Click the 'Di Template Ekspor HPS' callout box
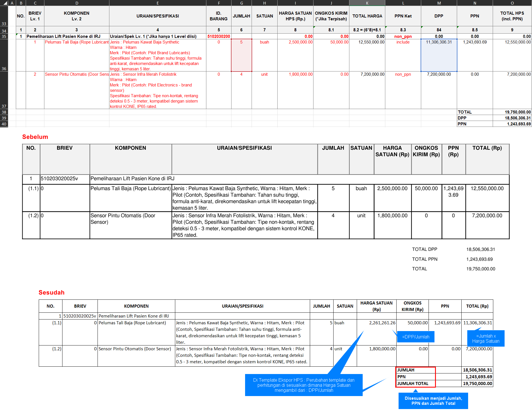The image size is (532, 413). (304, 385)
